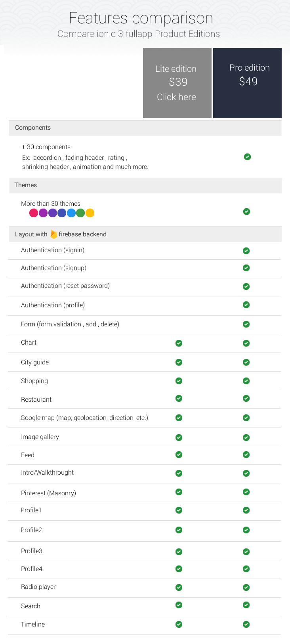Pick the yellow theme color dot
290x644 pixels.
[90, 213]
